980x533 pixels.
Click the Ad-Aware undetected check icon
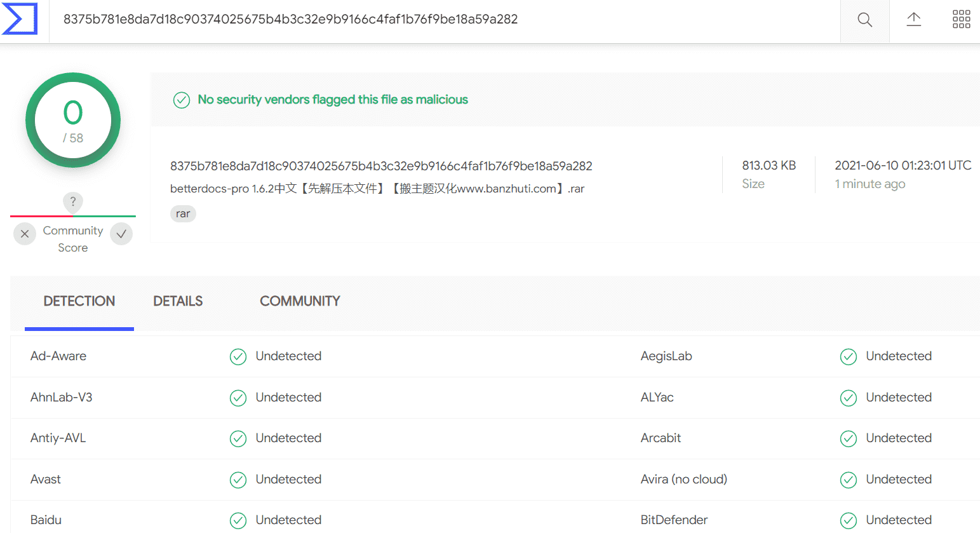click(x=238, y=357)
